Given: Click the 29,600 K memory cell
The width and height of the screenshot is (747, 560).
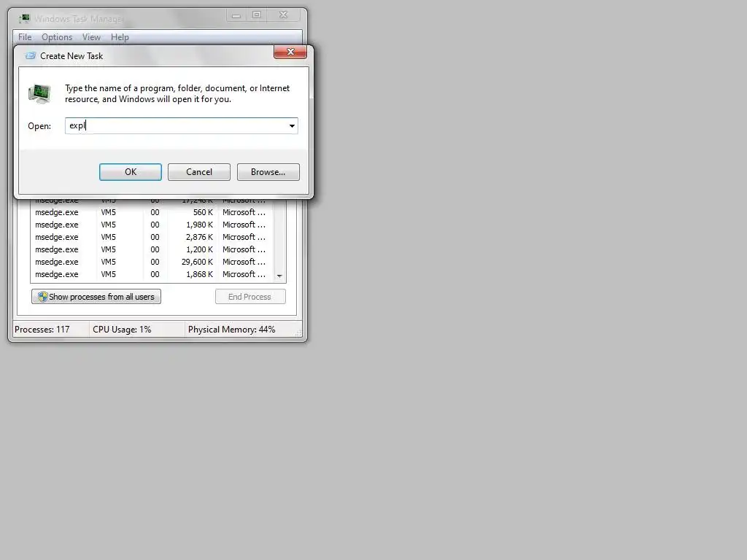Looking at the screenshot, I should (x=197, y=262).
